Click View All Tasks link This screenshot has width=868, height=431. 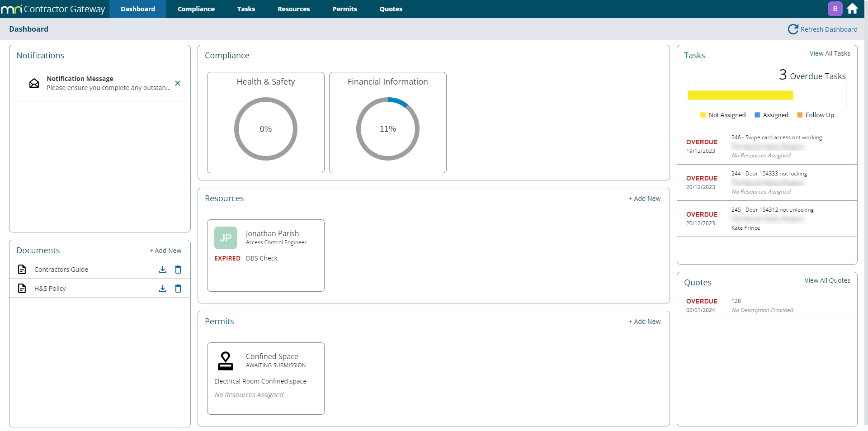click(830, 53)
